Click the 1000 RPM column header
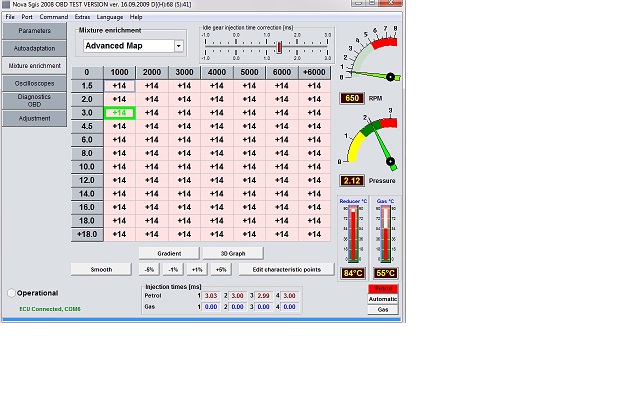Screen dimensions: 640x400 point(119,72)
